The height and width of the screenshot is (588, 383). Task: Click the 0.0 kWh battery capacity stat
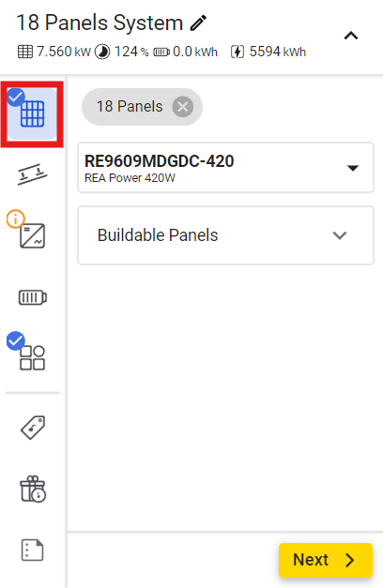tap(186, 52)
